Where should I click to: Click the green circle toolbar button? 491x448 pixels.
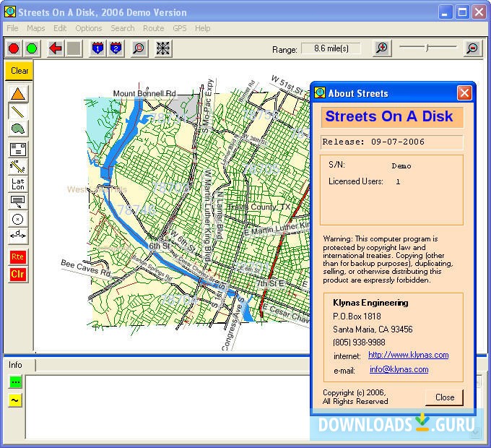point(32,48)
